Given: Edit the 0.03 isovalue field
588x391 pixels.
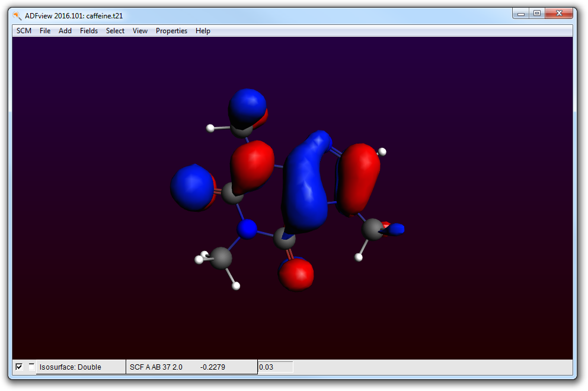Looking at the screenshot, I should coord(275,367).
